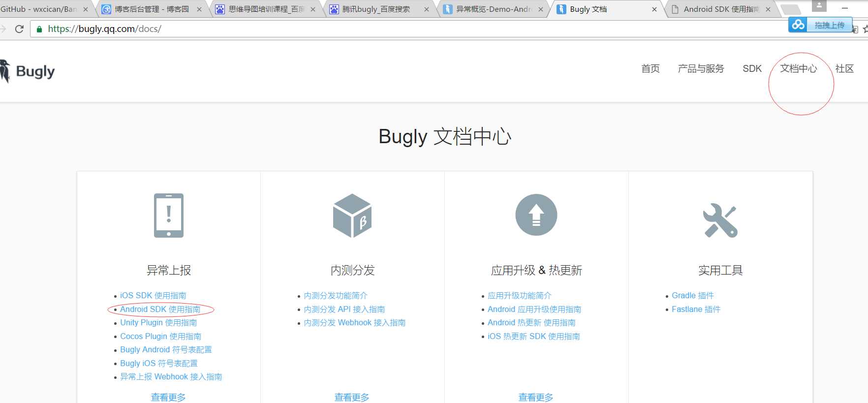Open Cocos Plugin 使用指南 link
Image resolution: width=868 pixels, height=403 pixels.
coord(161,337)
